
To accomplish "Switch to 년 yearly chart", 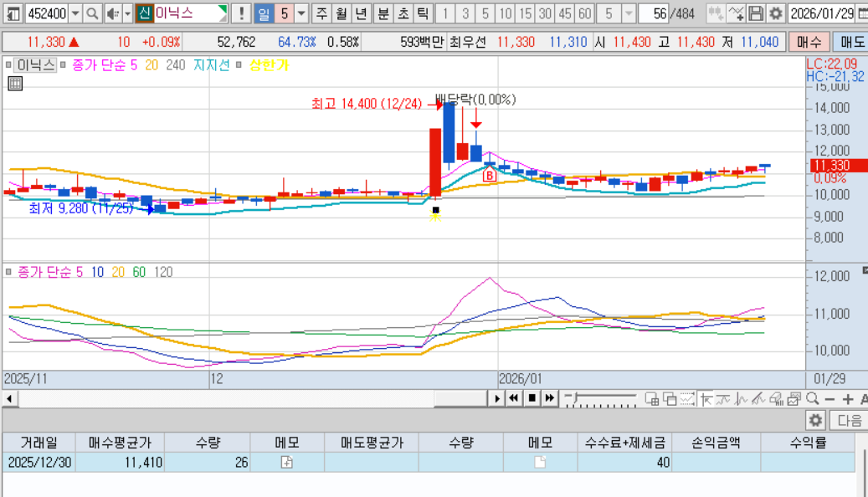I will tap(361, 13).
